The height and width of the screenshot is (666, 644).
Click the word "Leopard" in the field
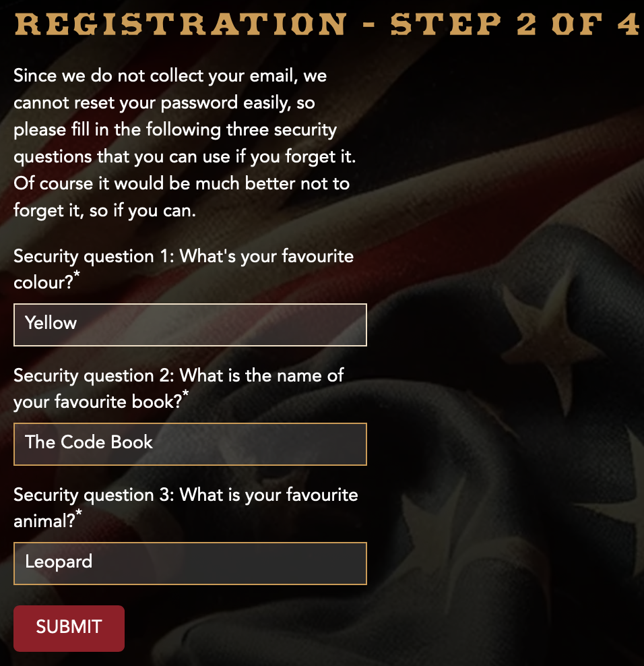pyautogui.click(x=59, y=562)
